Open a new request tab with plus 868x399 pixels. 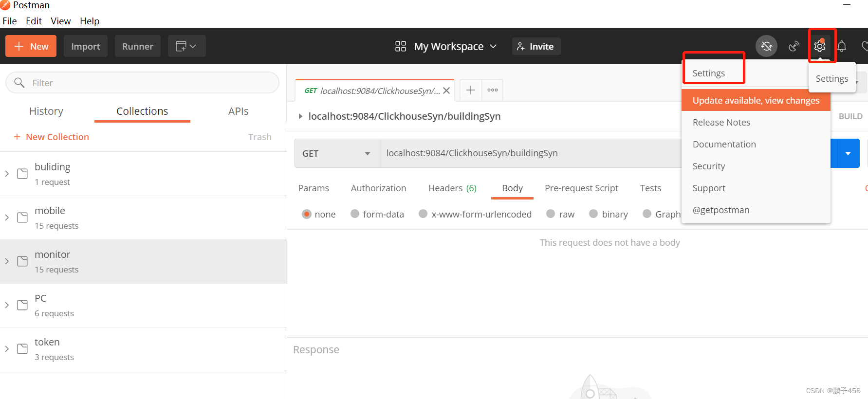471,90
